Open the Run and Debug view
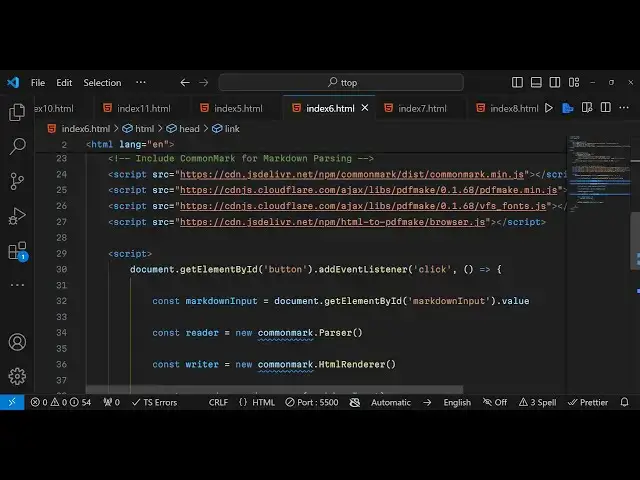The width and height of the screenshot is (640, 480). click(x=17, y=216)
